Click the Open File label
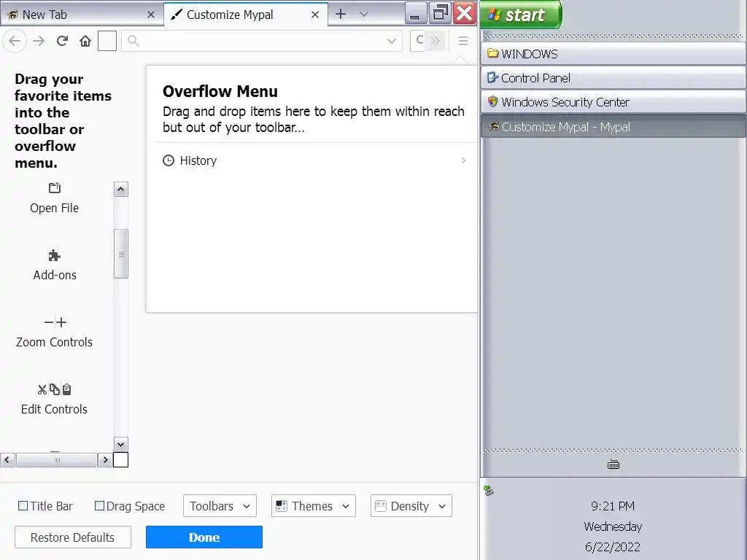 54,208
